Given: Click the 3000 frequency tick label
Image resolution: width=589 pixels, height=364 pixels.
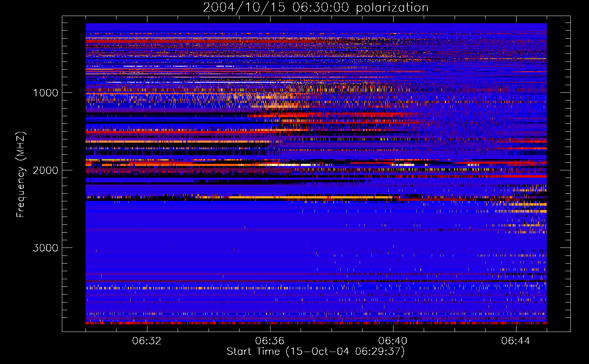Looking at the screenshot, I should pos(46,248).
